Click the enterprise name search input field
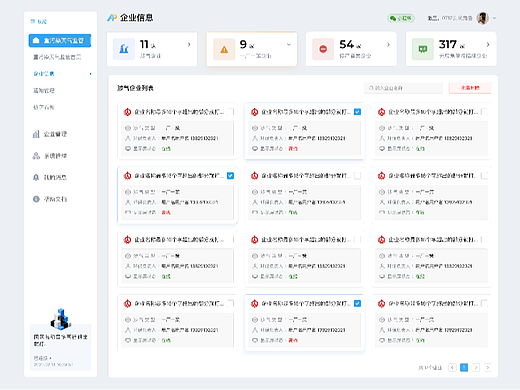The height and width of the screenshot is (390, 520). (403, 88)
